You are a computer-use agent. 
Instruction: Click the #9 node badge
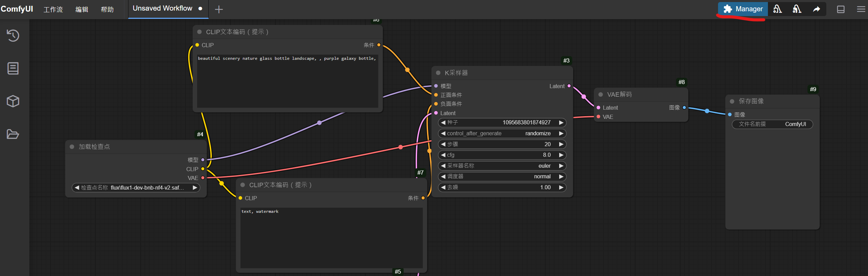tap(813, 89)
